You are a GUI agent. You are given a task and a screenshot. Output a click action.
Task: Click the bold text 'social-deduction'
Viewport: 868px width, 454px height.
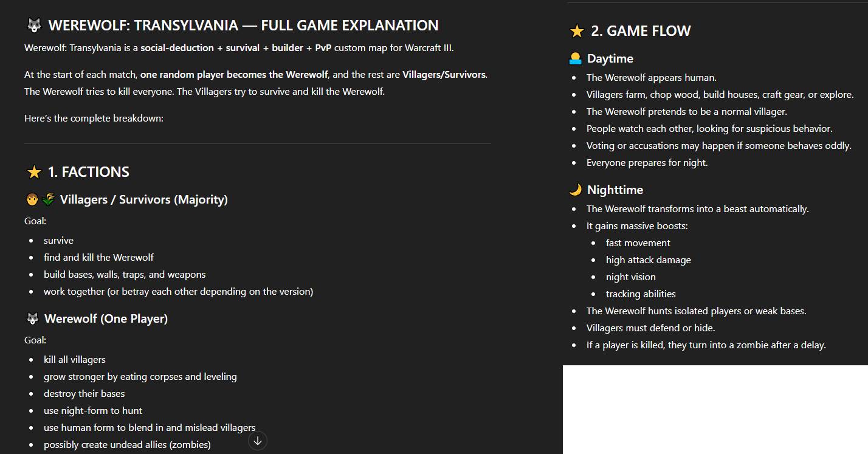click(177, 47)
